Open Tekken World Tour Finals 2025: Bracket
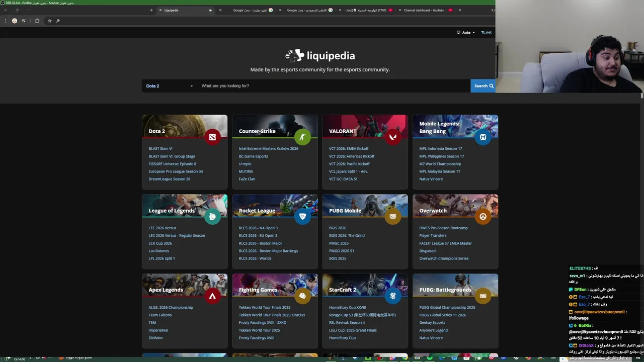Image resolution: width=644 pixels, height=362 pixels. point(272,315)
